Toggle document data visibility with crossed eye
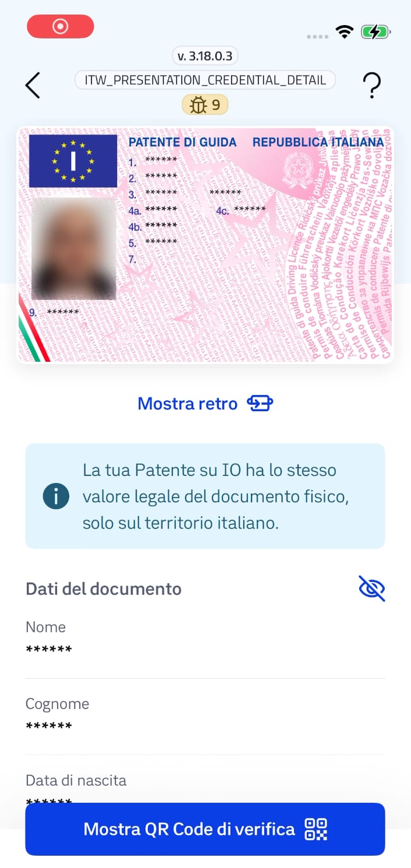411x868 pixels. pos(372,589)
